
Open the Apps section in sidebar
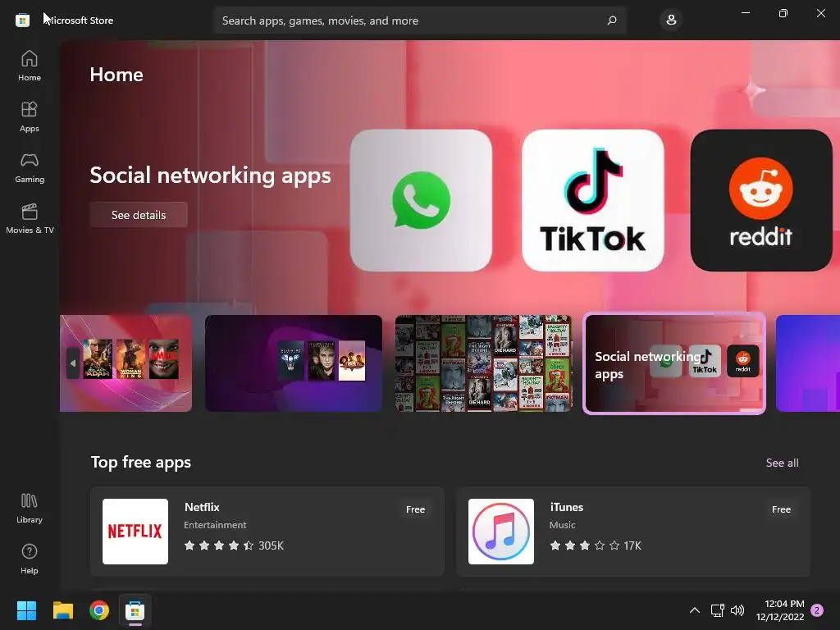click(30, 116)
